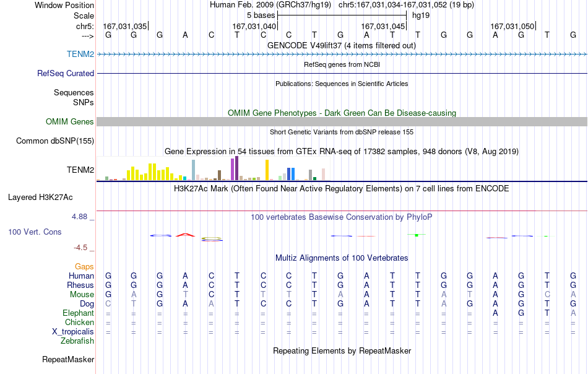Viewport: 588px width, 374px height.
Task: Click the 100 Vert. Cons track label
Action: 35,232
